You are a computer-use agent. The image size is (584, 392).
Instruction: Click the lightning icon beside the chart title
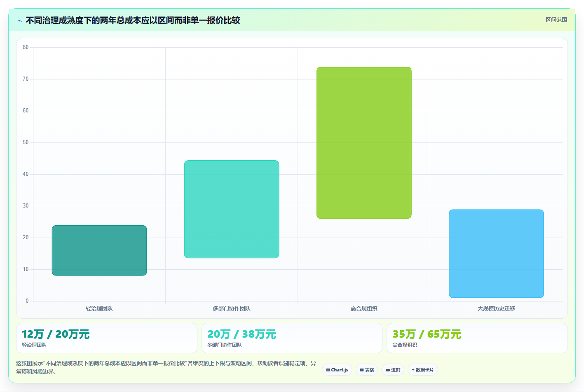coord(19,21)
